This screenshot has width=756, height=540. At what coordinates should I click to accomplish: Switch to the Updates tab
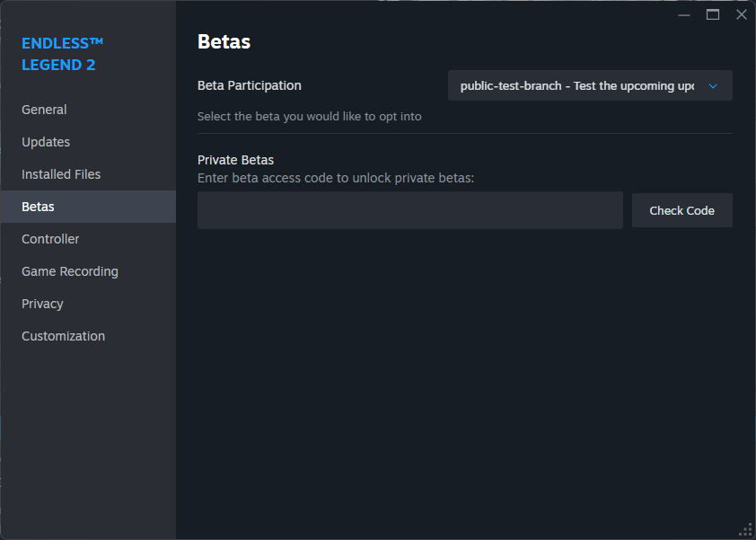coord(46,142)
